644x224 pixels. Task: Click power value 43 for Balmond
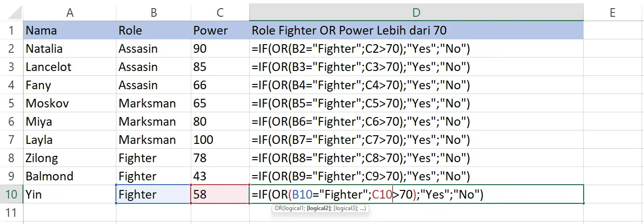pos(220,176)
